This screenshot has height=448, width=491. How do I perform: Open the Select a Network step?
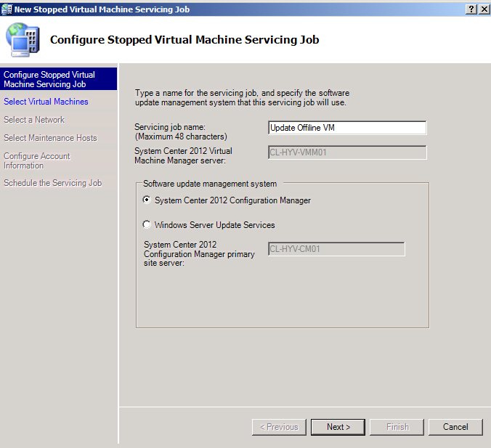coord(34,120)
